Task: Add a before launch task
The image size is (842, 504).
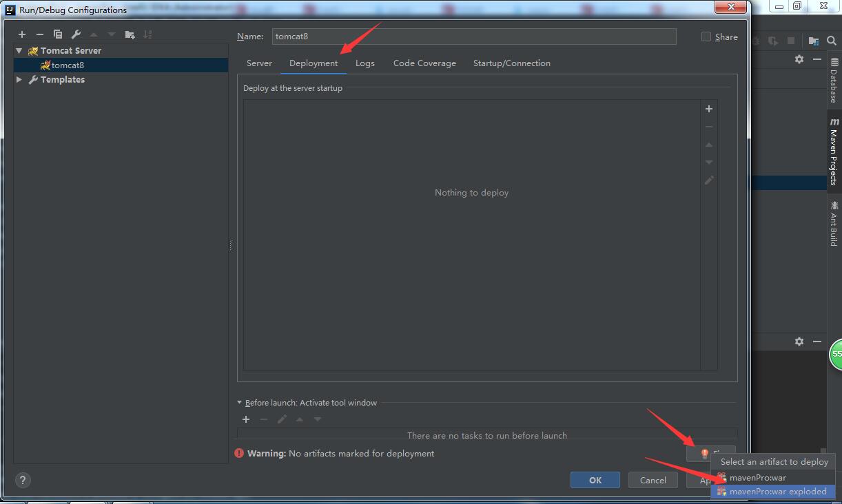Action: tap(246, 419)
